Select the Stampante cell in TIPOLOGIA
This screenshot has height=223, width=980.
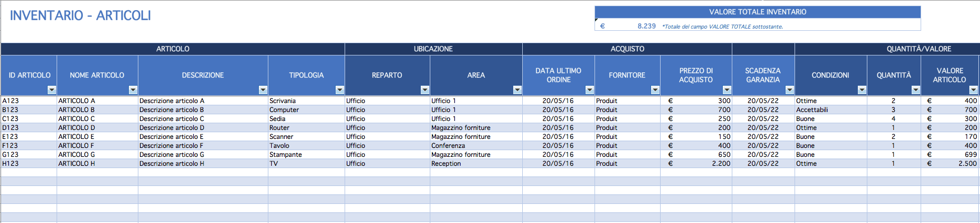click(306, 155)
